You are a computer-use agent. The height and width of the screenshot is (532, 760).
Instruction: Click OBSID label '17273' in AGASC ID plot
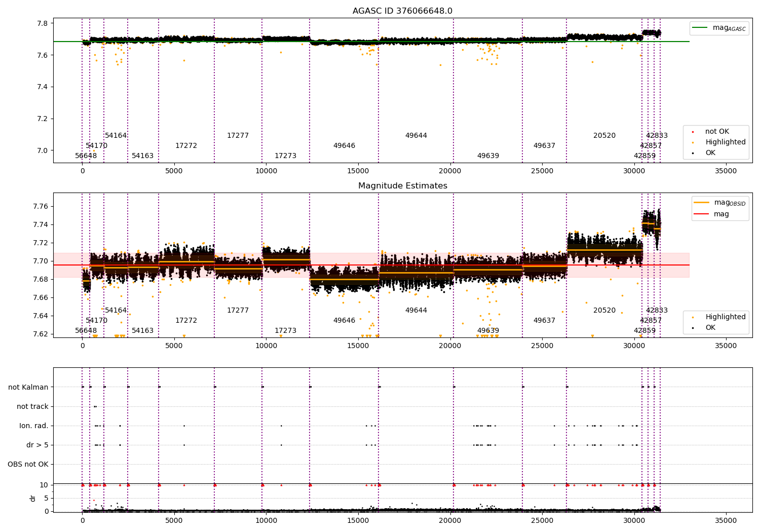click(x=286, y=156)
